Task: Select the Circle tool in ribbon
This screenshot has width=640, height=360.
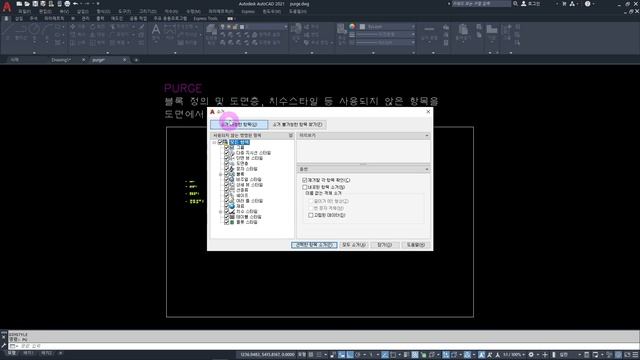Action: click(x=35, y=29)
